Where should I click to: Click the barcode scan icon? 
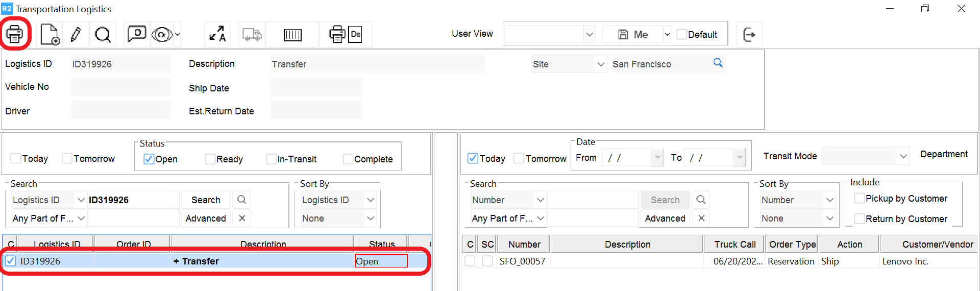(x=292, y=34)
